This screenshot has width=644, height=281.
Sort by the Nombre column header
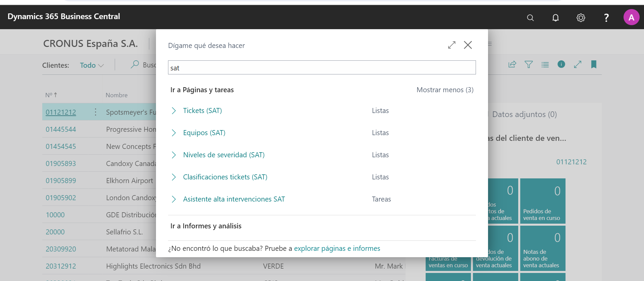pyautogui.click(x=116, y=95)
